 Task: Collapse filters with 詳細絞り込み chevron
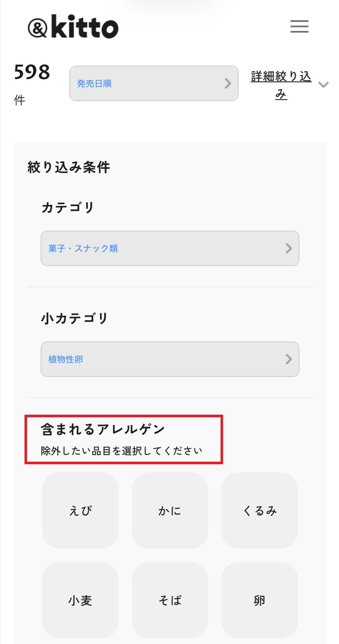(x=323, y=85)
